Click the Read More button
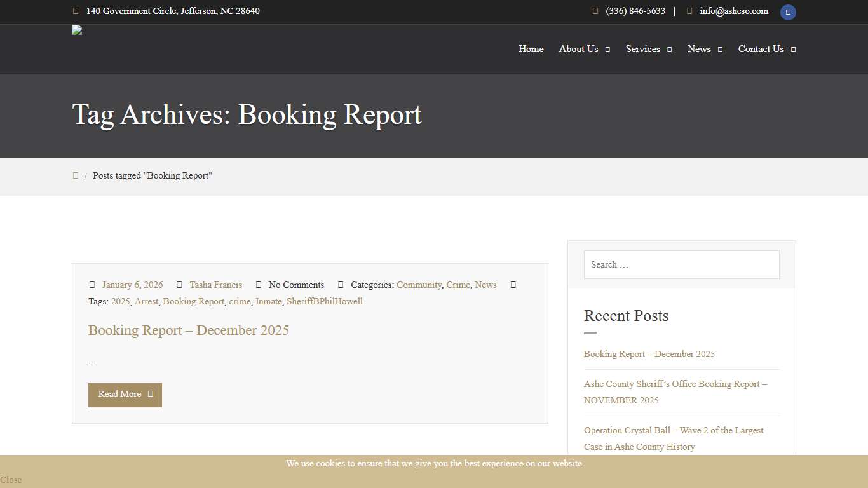 point(125,395)
